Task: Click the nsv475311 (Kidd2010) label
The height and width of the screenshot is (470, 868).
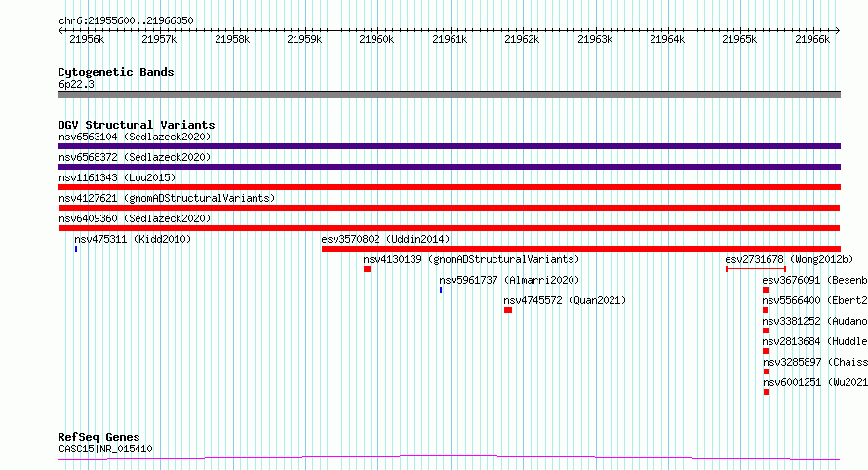Action: pyautogui.click(x=133, y=239)
